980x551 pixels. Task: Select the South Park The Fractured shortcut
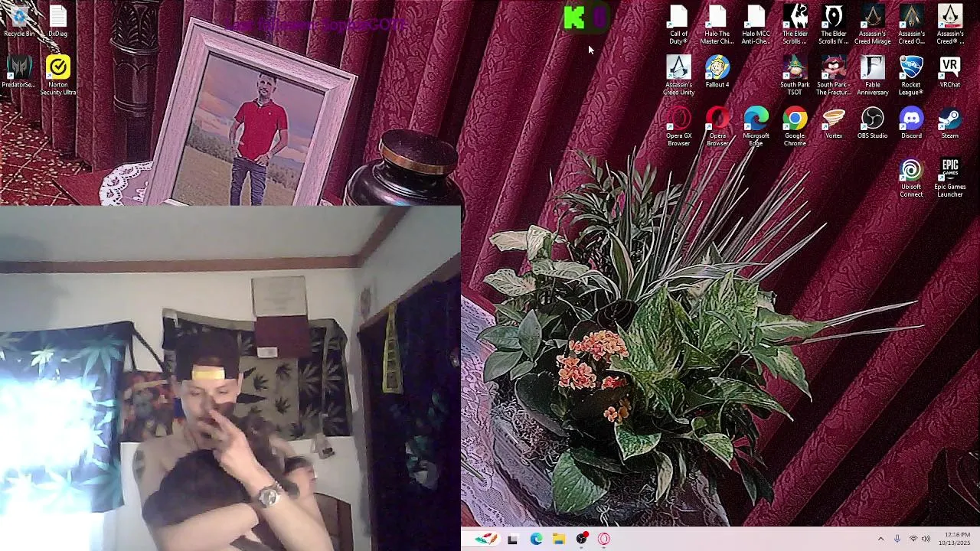tap(834, 76)
